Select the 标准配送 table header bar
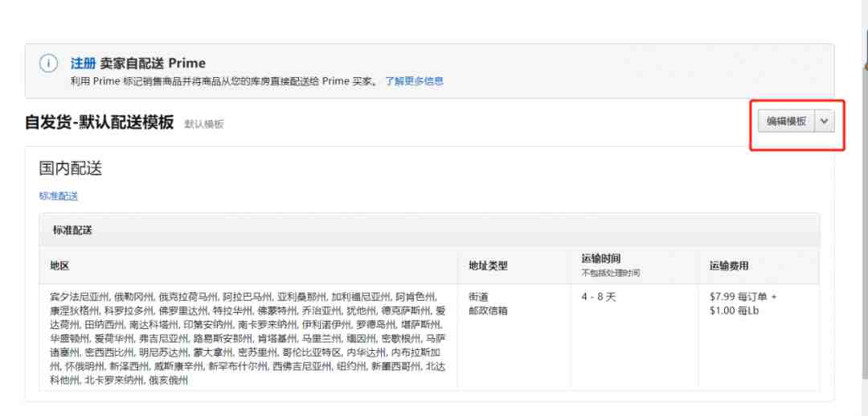Viewport: 868px width, 416px height. click(429, 230)
